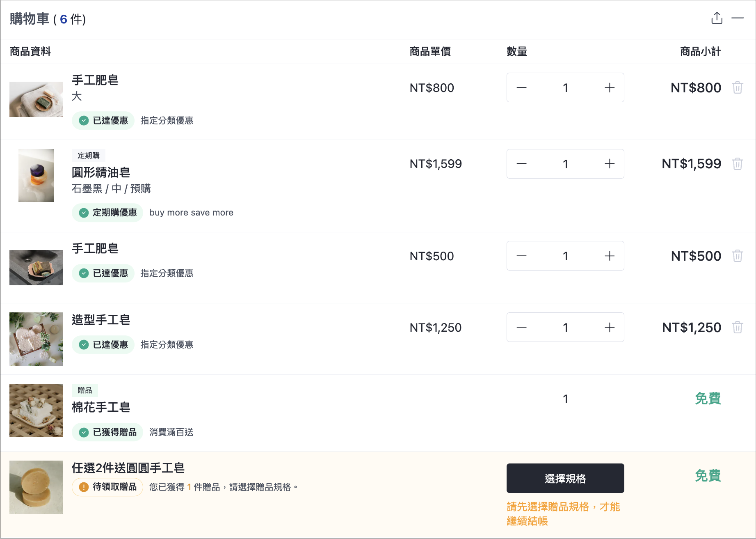Delete the 造型手工皂 item
This screenshot has width=756, height=539.
click(x=738, y=327)
